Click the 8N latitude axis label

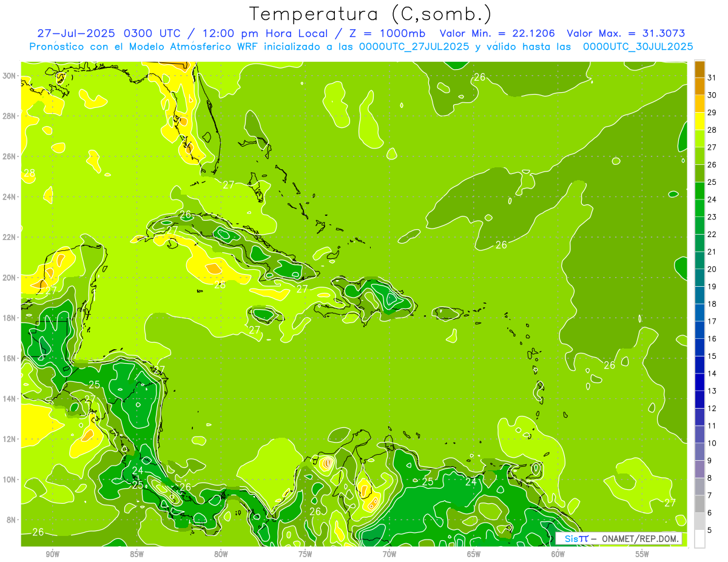11,520
